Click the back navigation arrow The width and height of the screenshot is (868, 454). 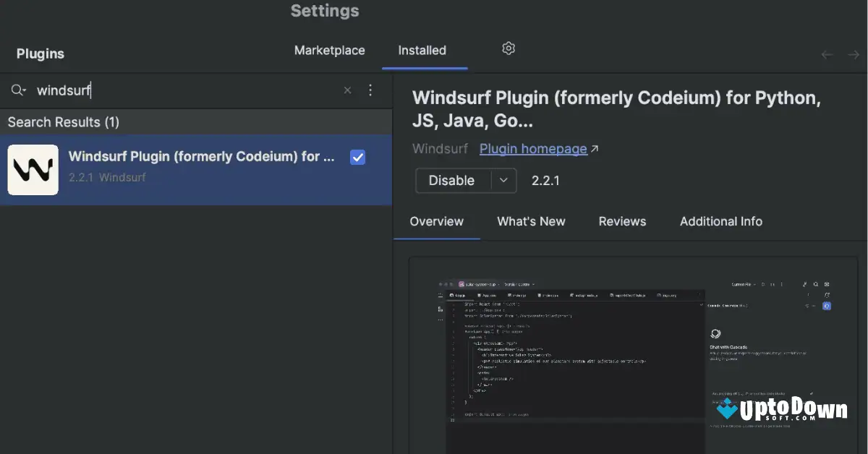click(827, 55)
